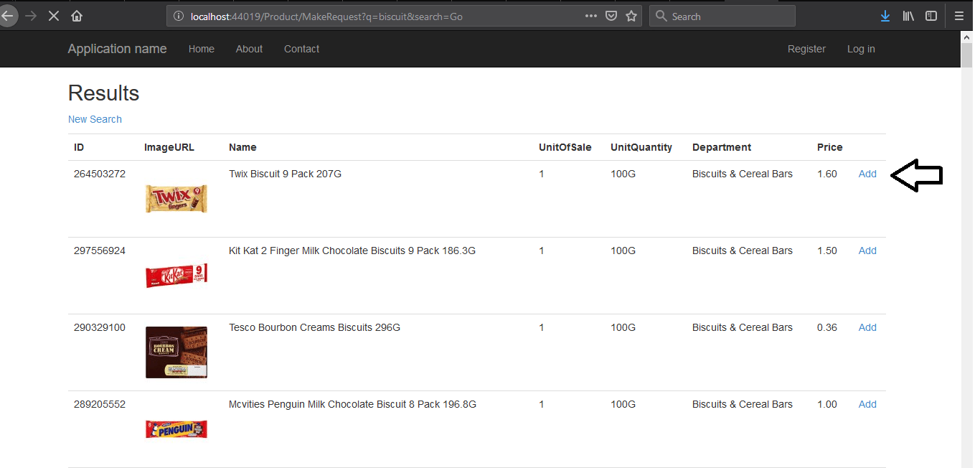Select ID 290329100 cell
Viewport: 980px width, 468px height.
[x=100, y=327]
